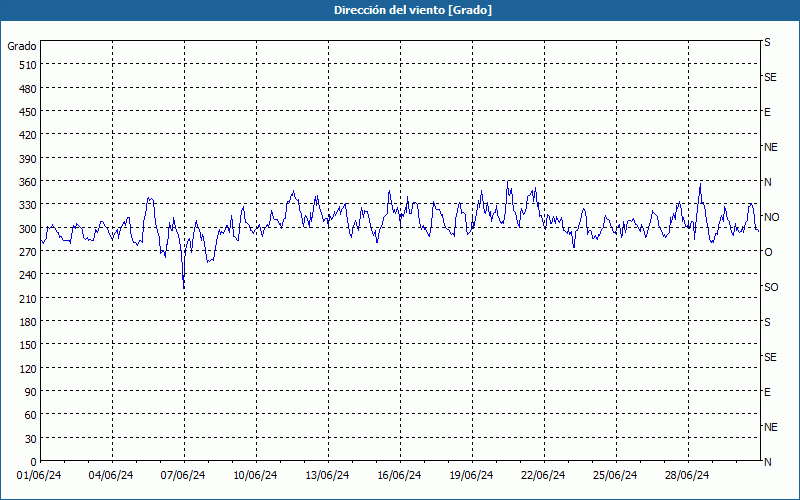This screenshot has height=500, width=800.
Task: Click the 210 degree axis label
Action: pyautogui.click(x=28, y=298)
